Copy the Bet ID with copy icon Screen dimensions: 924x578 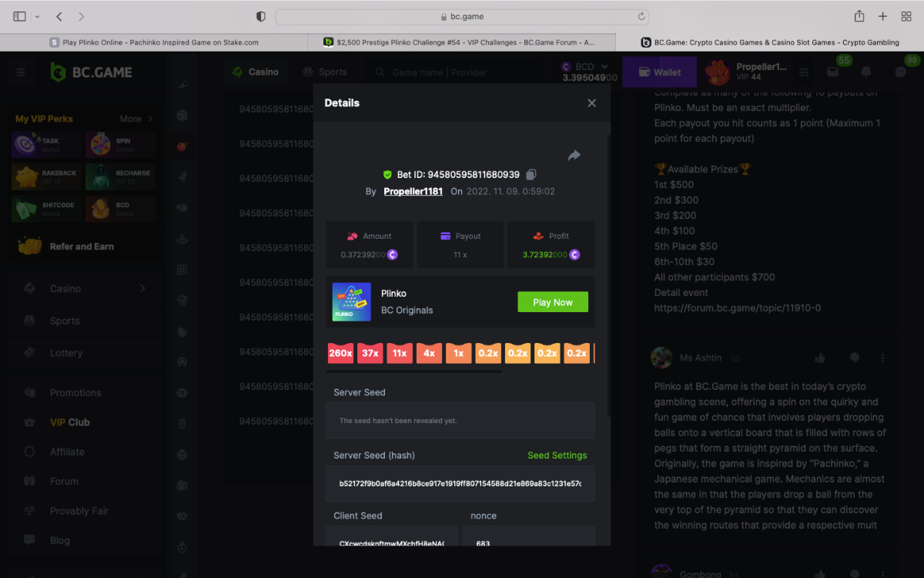click(x=531, y=175)
